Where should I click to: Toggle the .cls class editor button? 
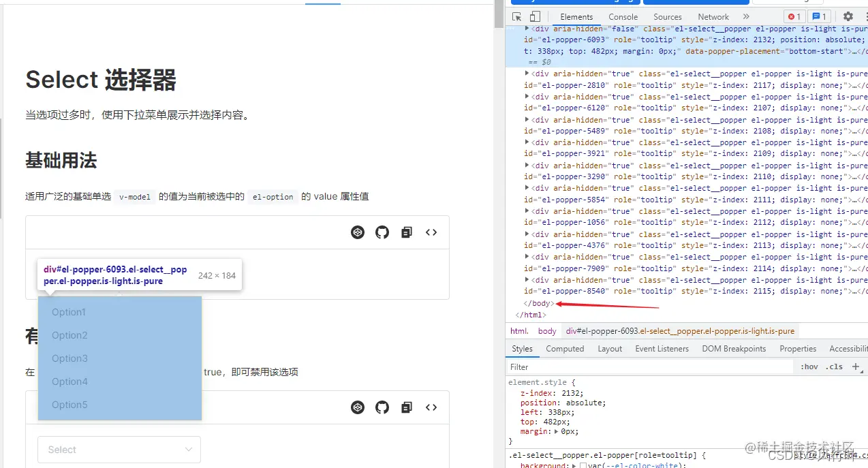tap(834, 366)
